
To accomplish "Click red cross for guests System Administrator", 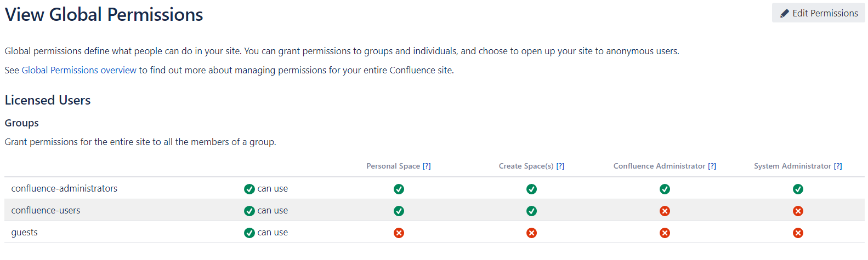I will (798, 233).
